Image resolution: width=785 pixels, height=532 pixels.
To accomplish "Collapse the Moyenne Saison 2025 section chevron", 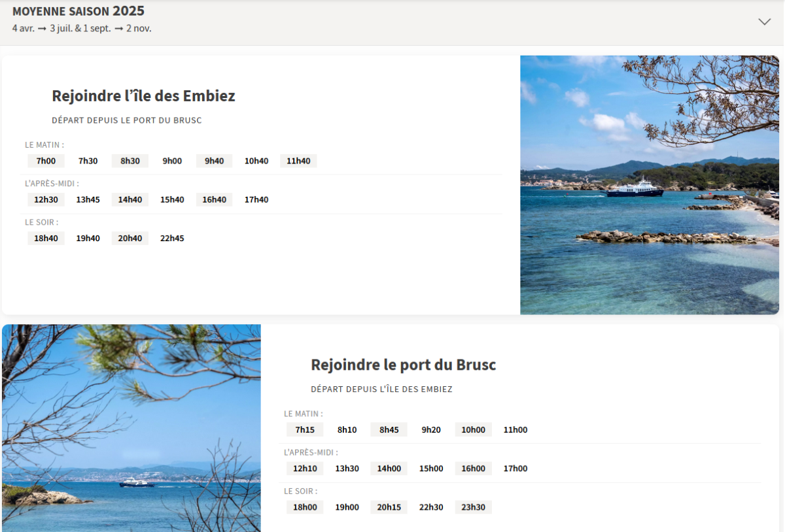I will pos(764,22).
